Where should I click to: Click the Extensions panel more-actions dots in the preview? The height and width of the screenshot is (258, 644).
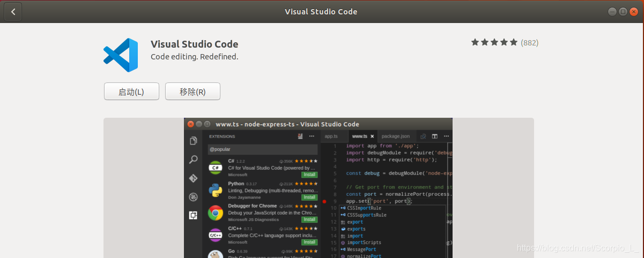(x=312, y=136)
